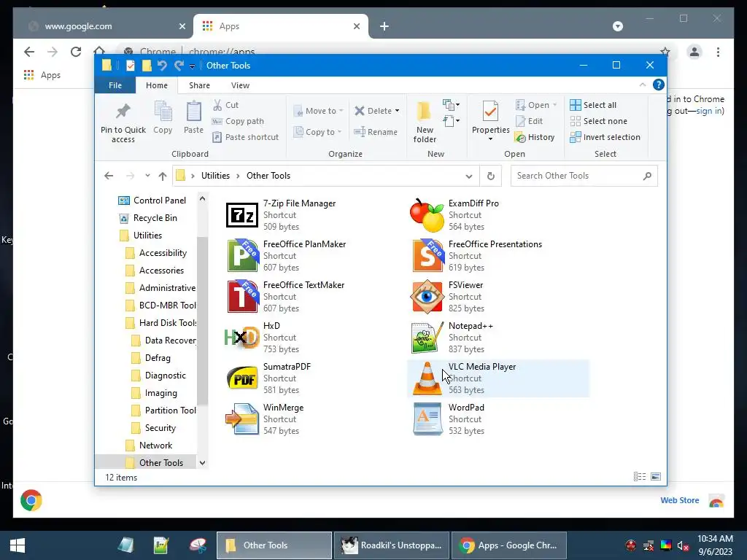This screenshot has height=560, width=747.
Task: Select the HxD hex editor icon
Action: [x=242, y=338]
